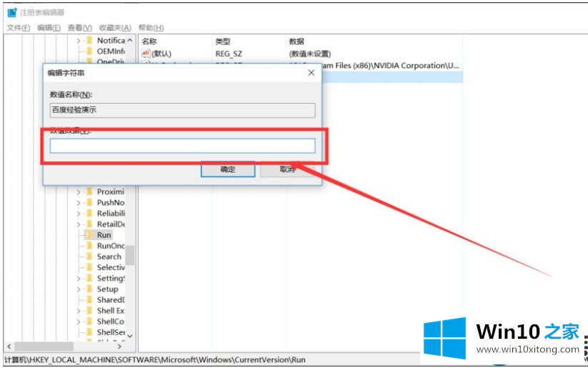Expand the Setting tree node
This screenshot has height=368, width=588.
79,279
